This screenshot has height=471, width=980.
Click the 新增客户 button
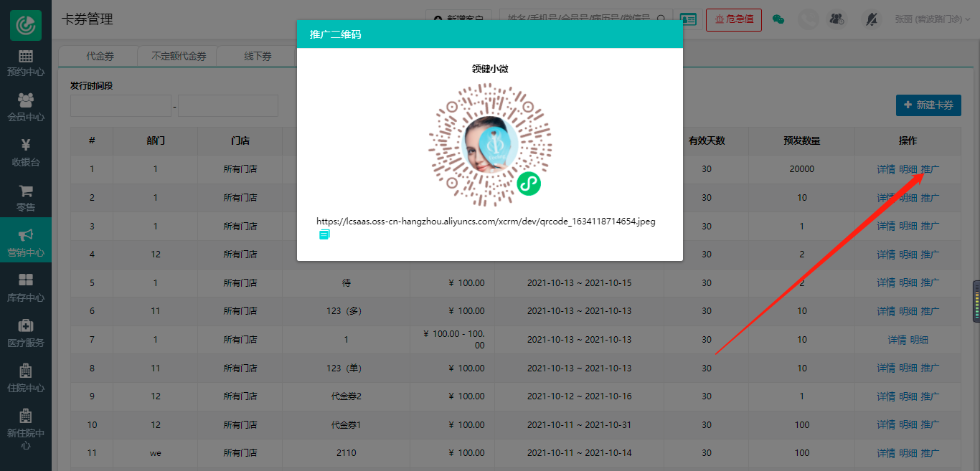[458, 19]
